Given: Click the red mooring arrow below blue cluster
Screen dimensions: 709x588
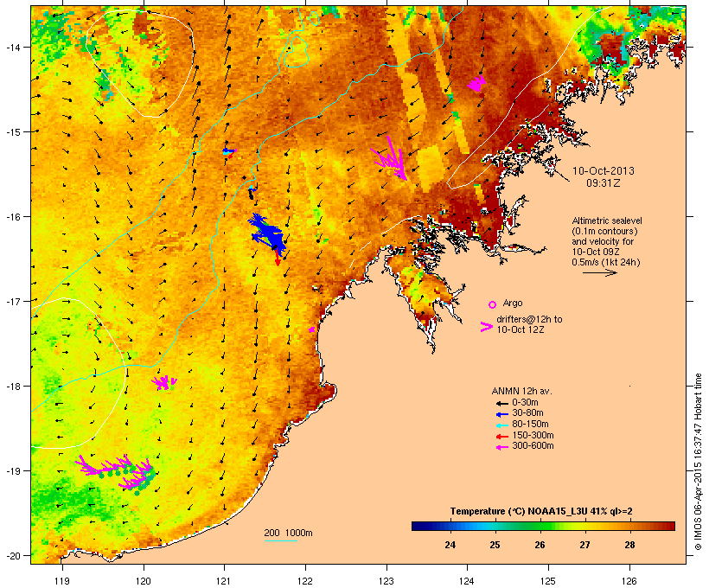Looking at the screenshot, I should coord(278,257).
